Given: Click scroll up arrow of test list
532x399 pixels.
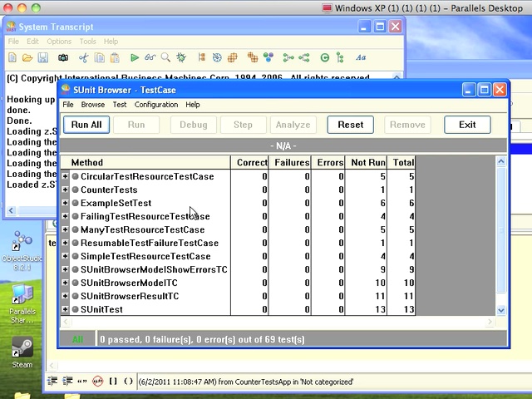Looking at the screenshot, I should [x=501, y=161].
